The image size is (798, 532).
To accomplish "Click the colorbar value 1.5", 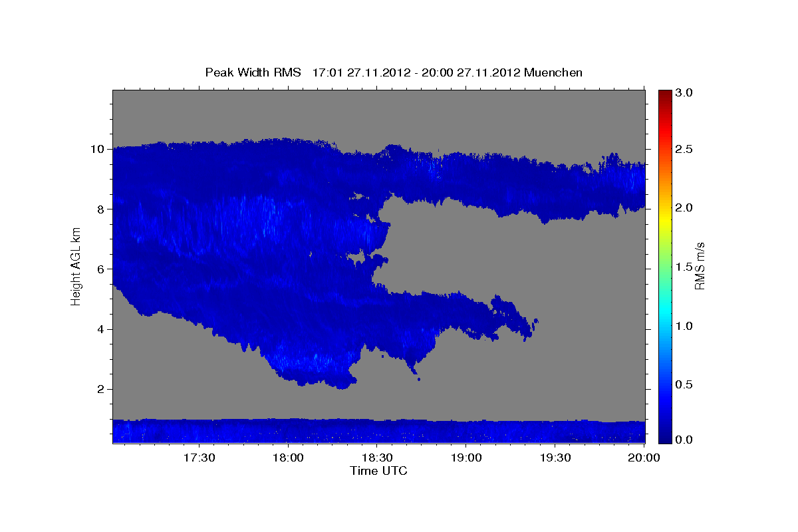I will 684,267.
